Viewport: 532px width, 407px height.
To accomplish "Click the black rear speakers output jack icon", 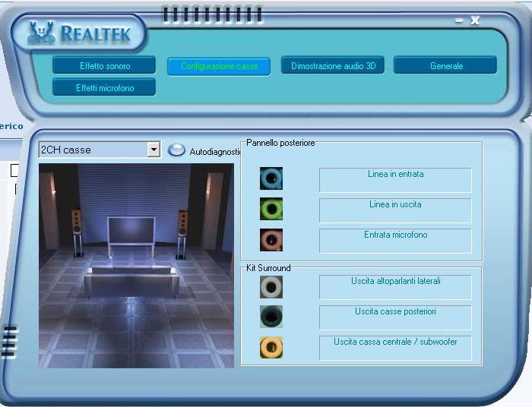I will 271,317.
